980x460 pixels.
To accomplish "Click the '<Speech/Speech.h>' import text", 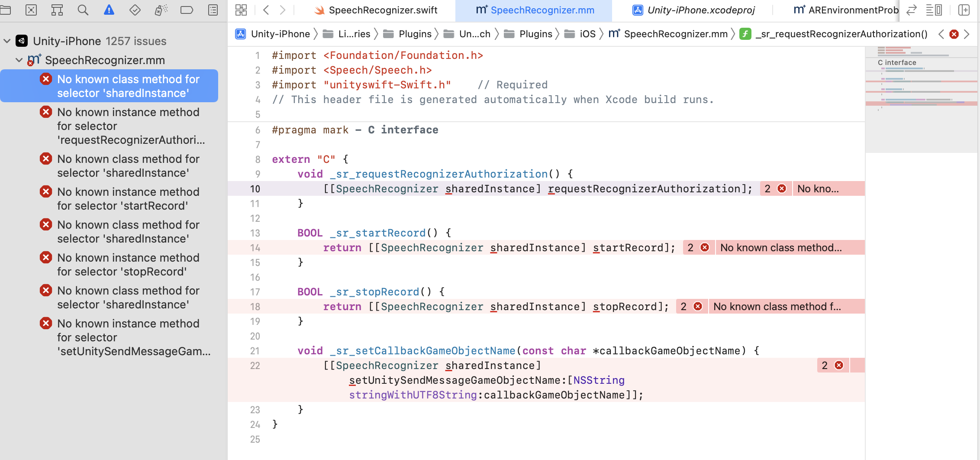I will point(377,70).
